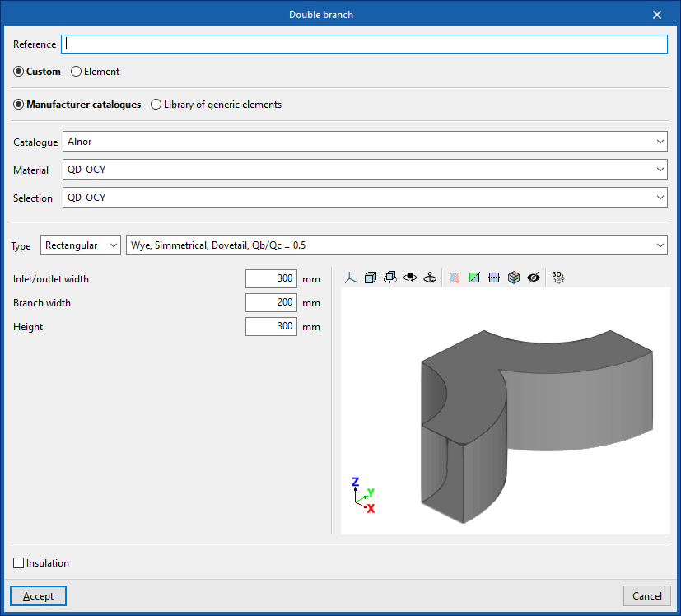The width and height of the screenshot is (681, 616).
Task: Click the coordinate axes view icon
Action: pos(351,278)
